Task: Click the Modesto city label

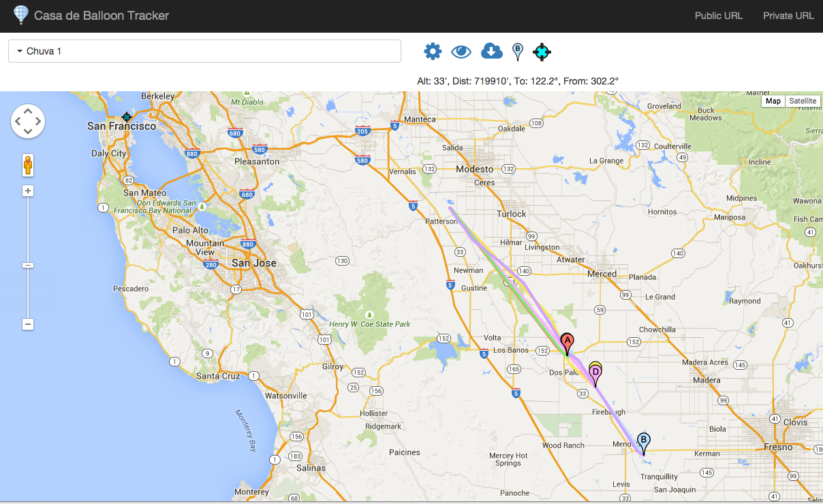Action: 475,169
